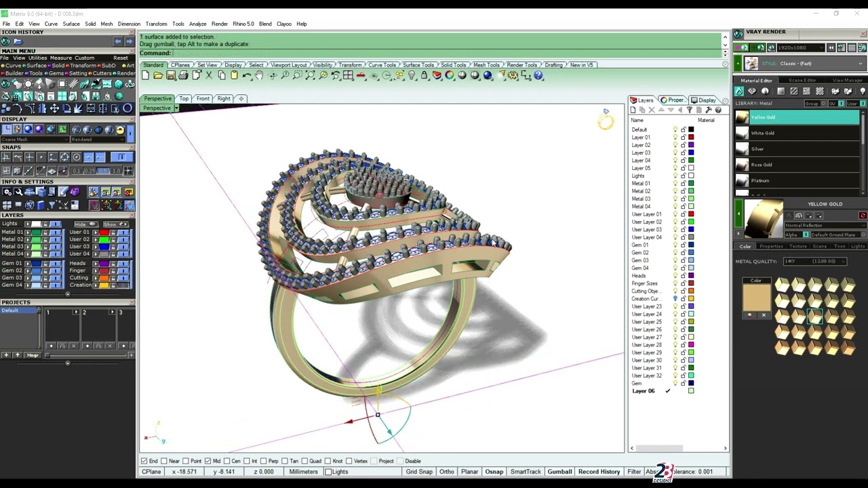Image resolution: width=868 pixels, height=488 pixels.
Task: Click the wrench icon in Info & Settings
Action: tap(18, 192)
